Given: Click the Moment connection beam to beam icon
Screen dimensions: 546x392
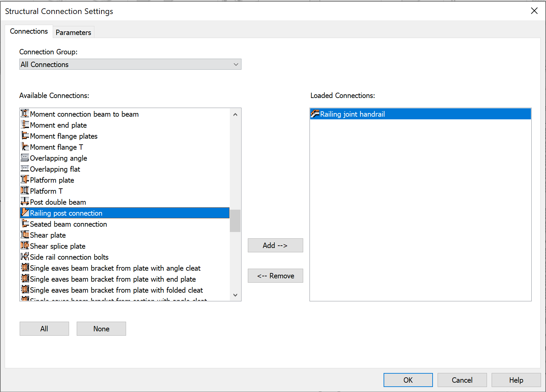Looking at the screenshot, I should [x=25, y=114].
